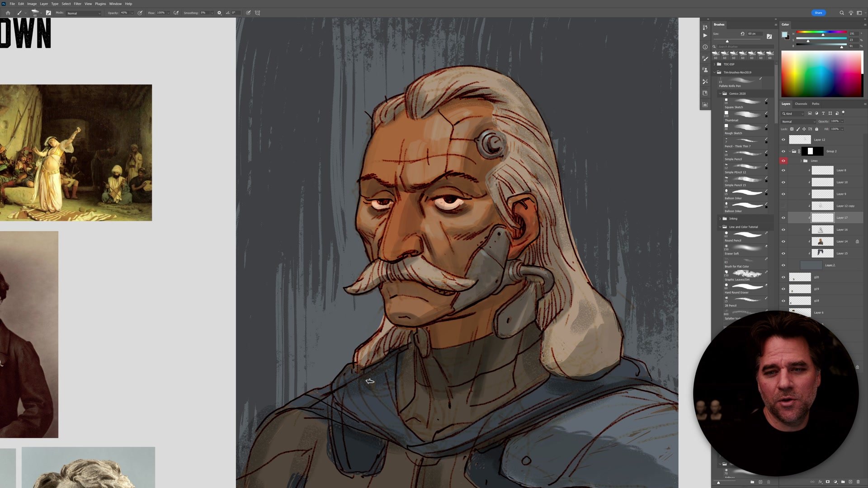The image size is (868, 488).
Task: Switch to the Paths tab
Action: (816, 103)
